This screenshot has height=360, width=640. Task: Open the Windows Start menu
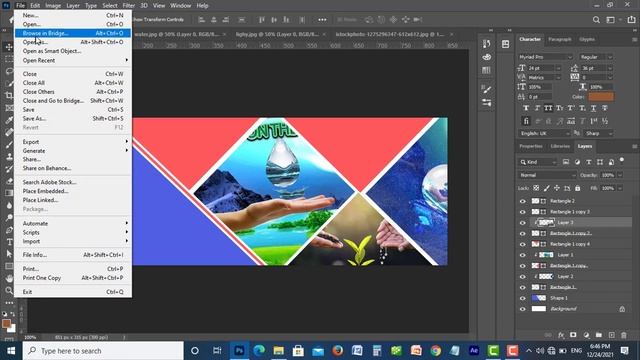(x=11, y=351)
